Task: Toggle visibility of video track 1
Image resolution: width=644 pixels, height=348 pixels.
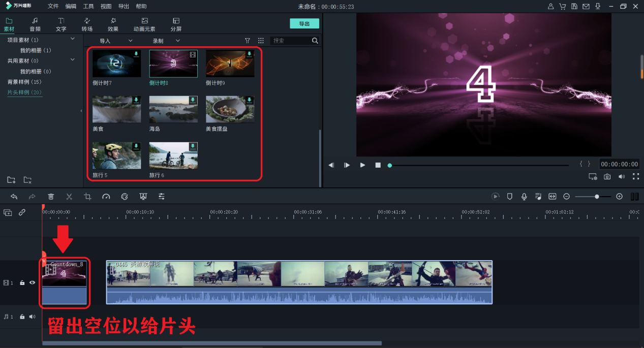Action: tap(33, 282)
